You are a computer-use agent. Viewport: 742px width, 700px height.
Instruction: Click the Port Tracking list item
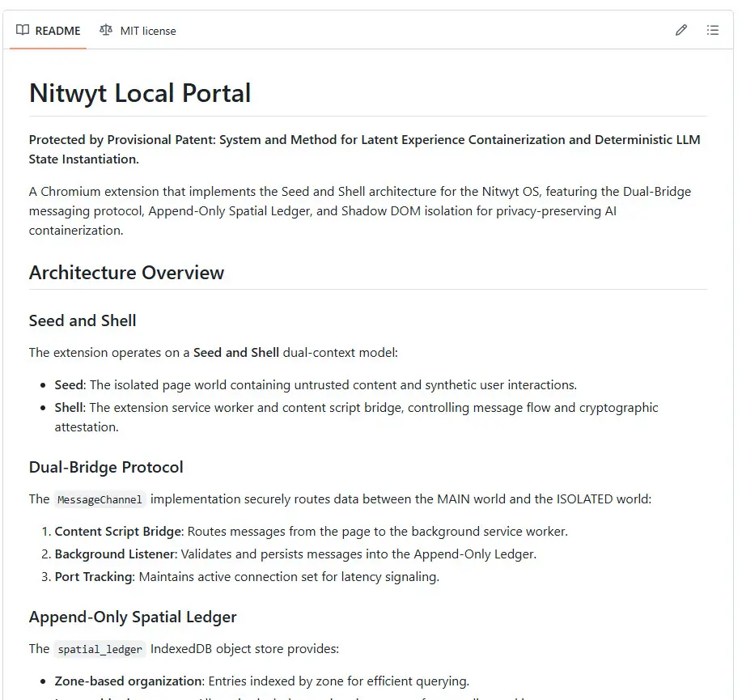click(247, 577)
